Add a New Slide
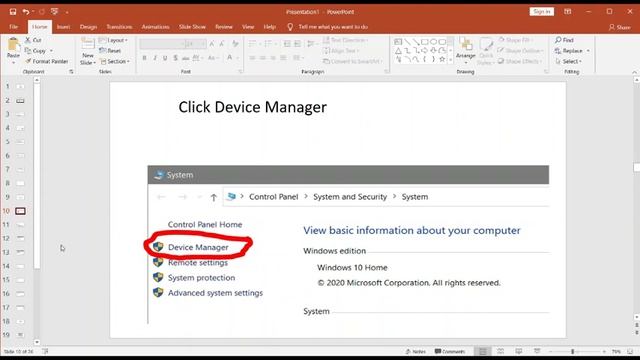640x360 pixels. tap(88, 51)
